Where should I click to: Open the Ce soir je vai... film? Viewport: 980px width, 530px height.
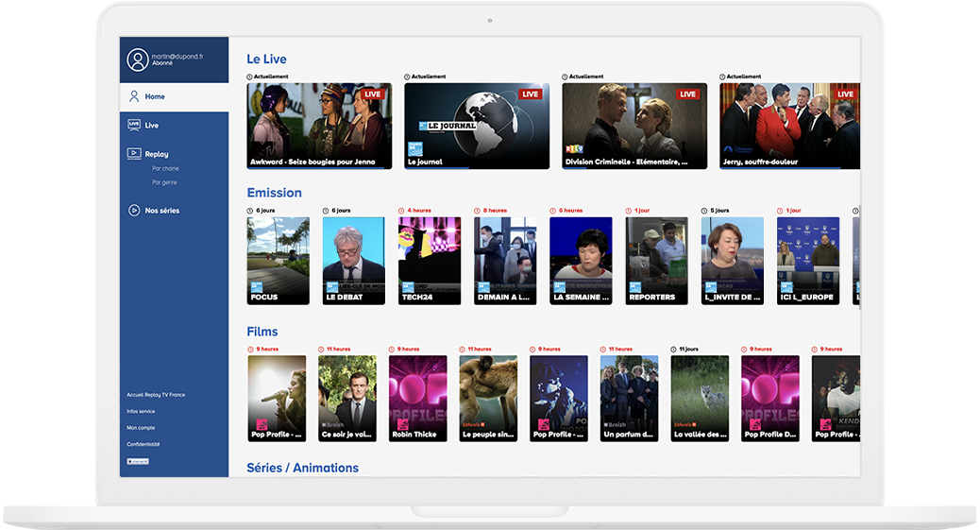click(x=346, y=399)
